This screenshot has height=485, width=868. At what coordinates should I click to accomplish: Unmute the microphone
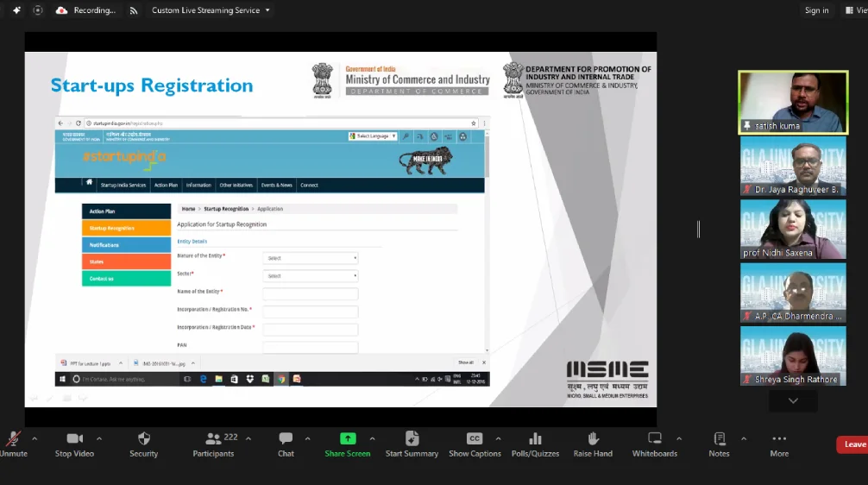12,444
